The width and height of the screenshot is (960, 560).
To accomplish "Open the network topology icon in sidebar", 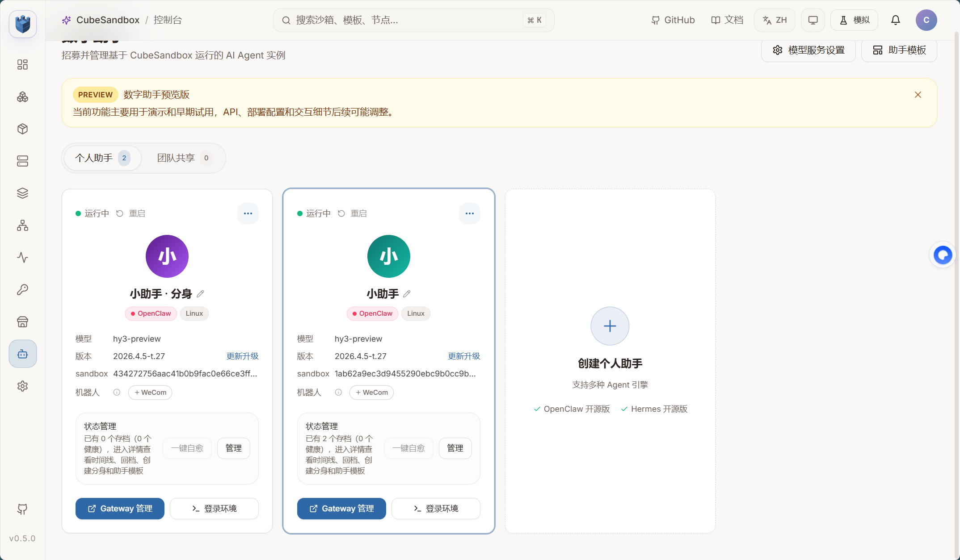I will 23,226.
